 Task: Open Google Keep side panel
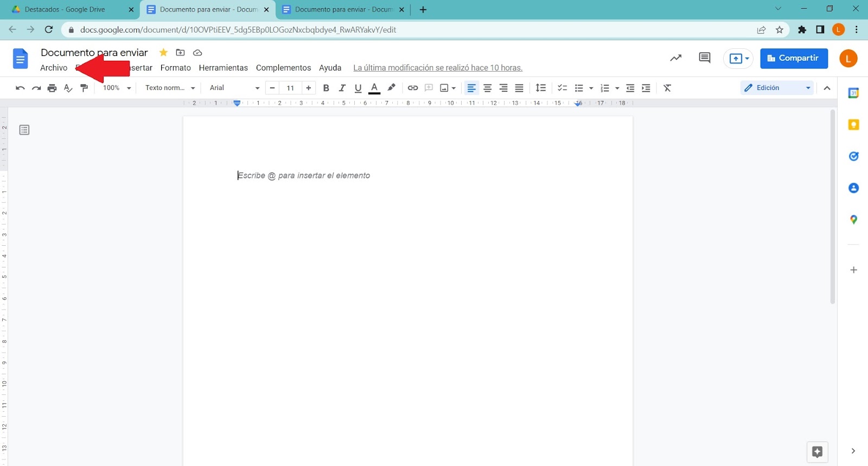(x=853, y=125)
